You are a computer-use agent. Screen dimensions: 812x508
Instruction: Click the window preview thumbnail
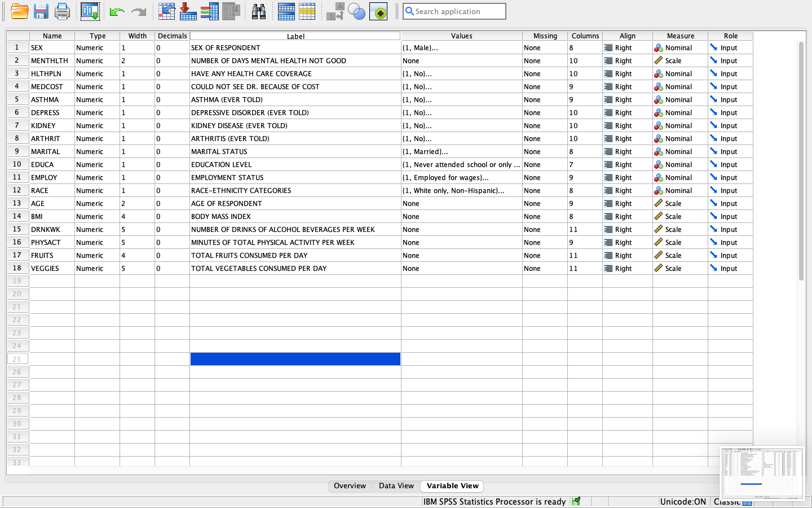[762, 473]
